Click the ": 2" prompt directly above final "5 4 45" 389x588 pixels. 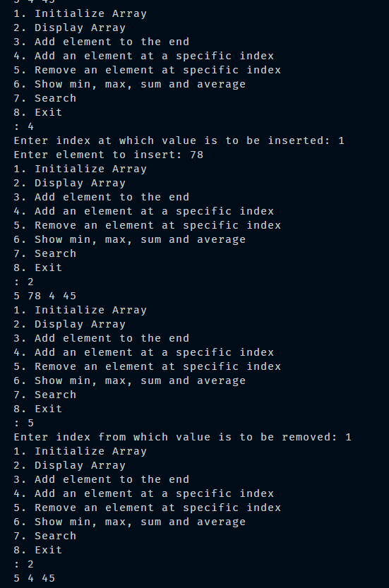[24, 564]
